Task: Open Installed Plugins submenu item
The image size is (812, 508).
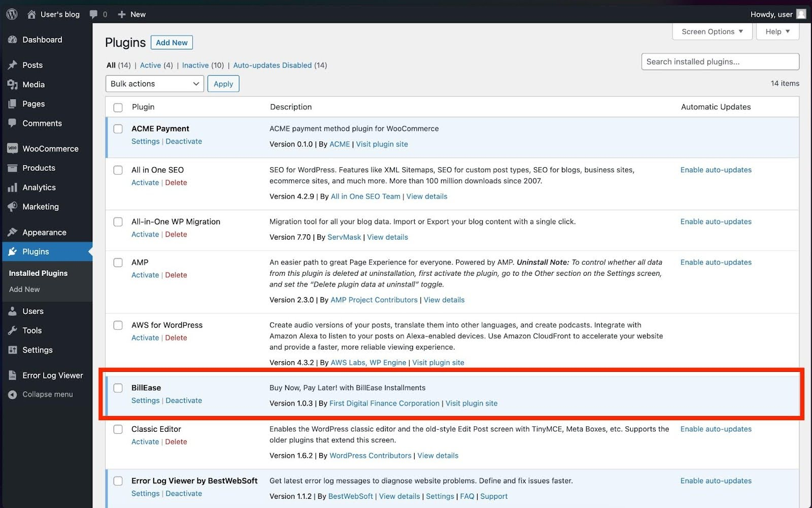Action: tap(38, 273)
